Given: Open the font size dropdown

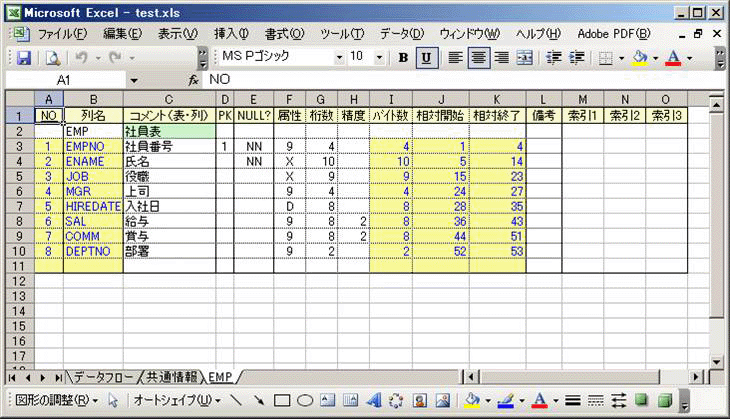Looking at the screenshot, I should click(x=379, y=58).
